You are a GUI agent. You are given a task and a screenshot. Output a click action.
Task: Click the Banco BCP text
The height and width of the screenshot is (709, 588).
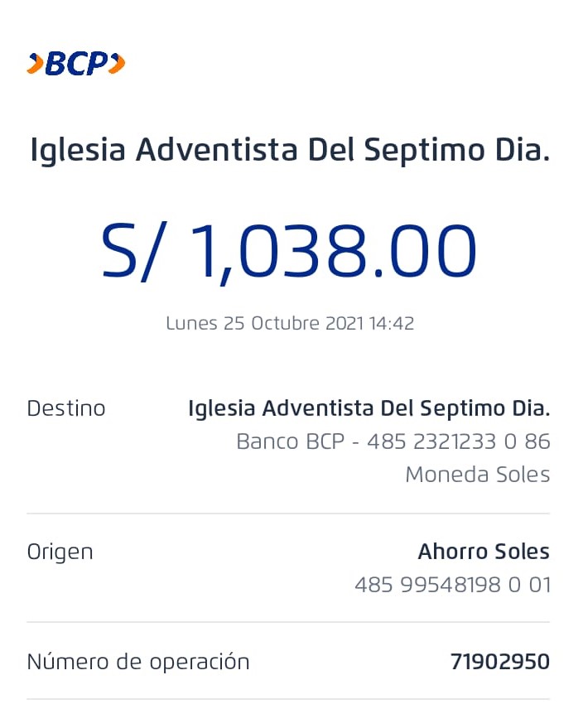(x=290, y=441)
